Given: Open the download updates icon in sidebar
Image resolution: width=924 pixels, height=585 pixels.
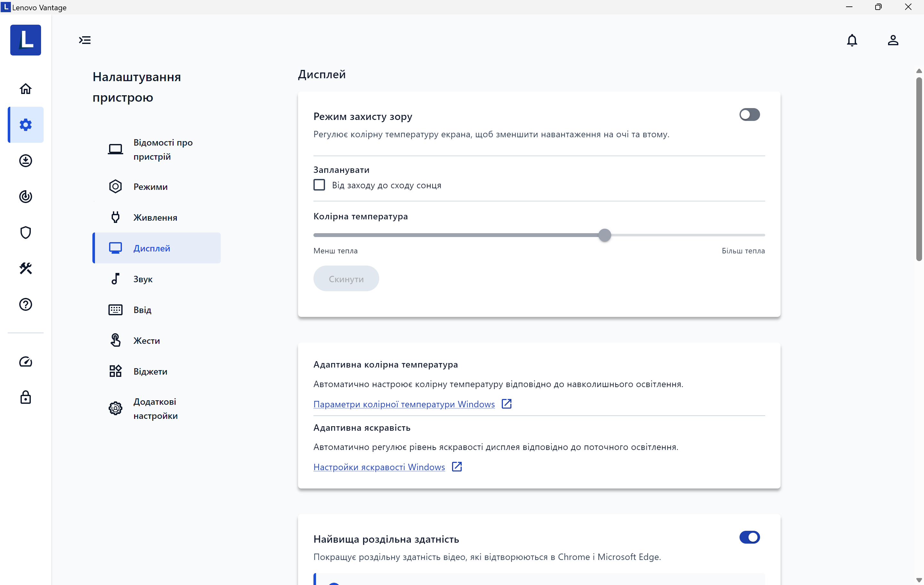Looking at the screenshot, I should click(25, 160).
